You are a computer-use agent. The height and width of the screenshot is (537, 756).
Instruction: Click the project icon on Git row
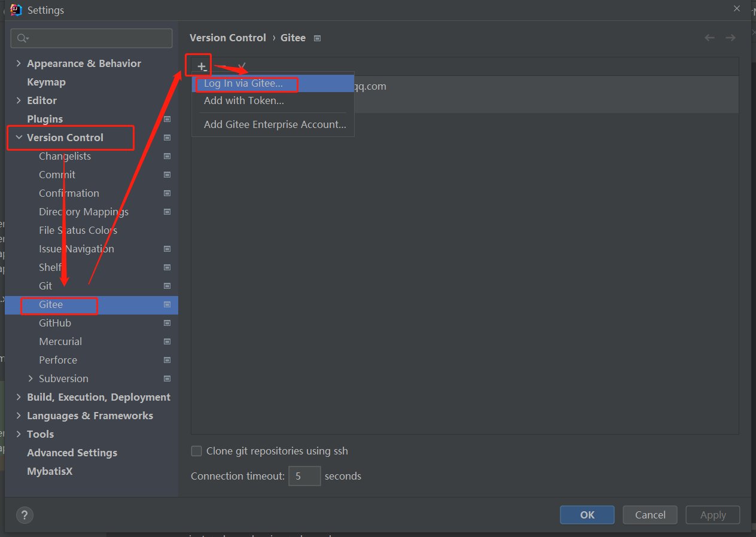point(167,286)
